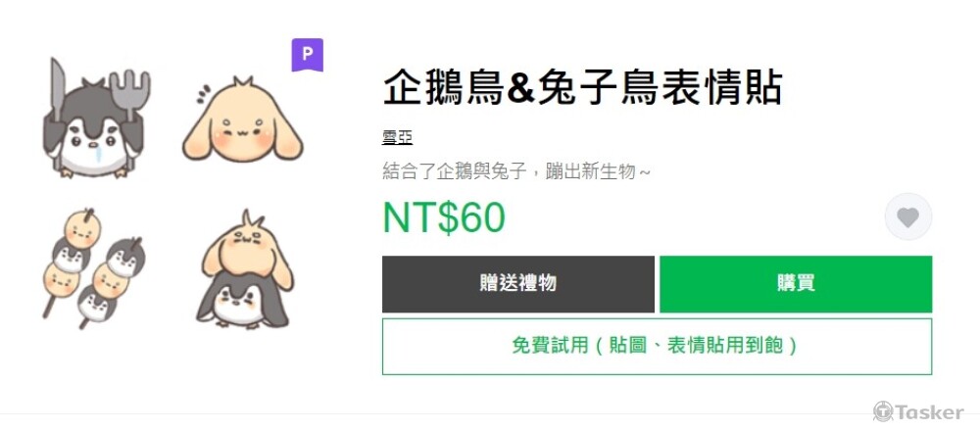
Task: Start the 免費試用 free trial
Action: [657, 347]
